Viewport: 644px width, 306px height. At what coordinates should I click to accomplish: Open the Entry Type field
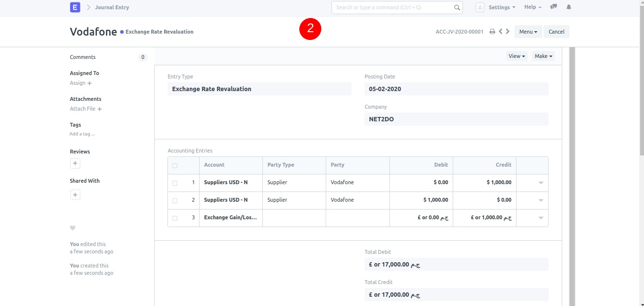pos(259,89)
